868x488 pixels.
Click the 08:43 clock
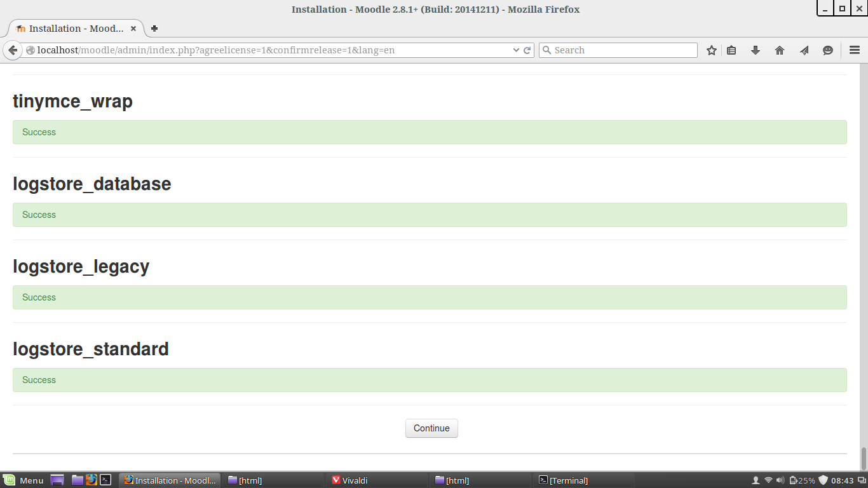point(843,480)
